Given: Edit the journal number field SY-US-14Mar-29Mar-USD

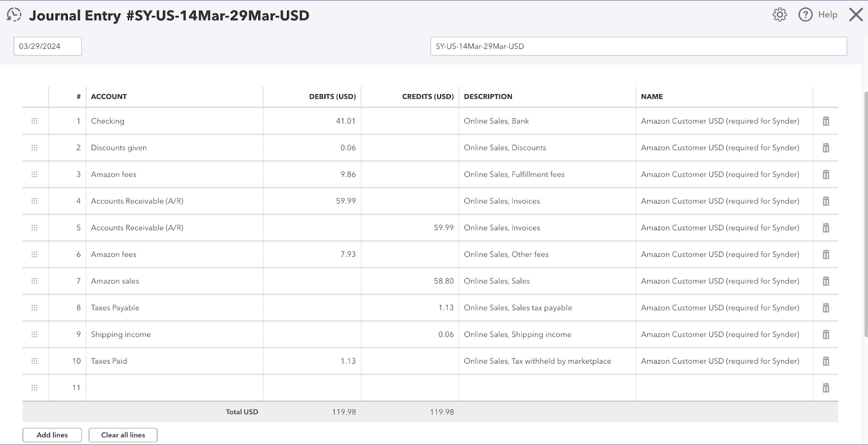Looking at the screenshot, I should coord(639,46).
